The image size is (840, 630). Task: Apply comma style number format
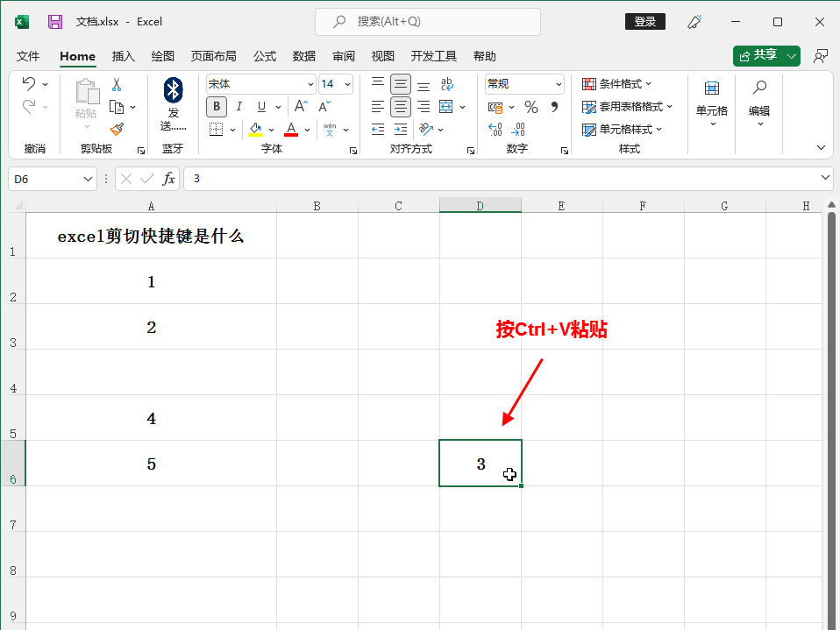(x=554, y=107)
